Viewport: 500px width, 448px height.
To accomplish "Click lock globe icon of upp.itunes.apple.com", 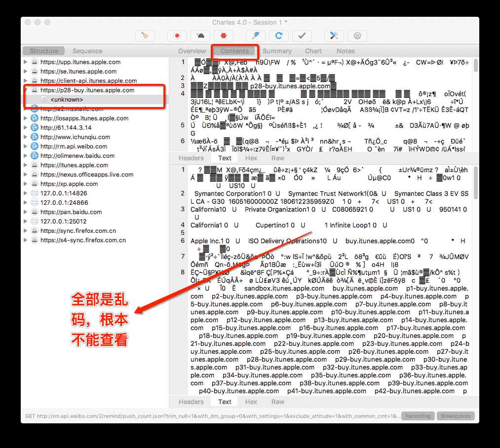I will tap(35, 62).
